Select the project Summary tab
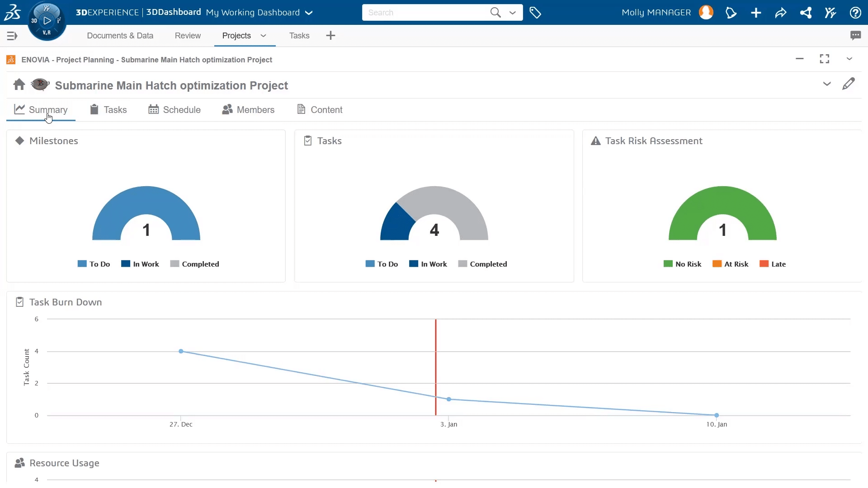Viewport: 868px width, 488px height. pyautogui.click(x=41, y=110)
